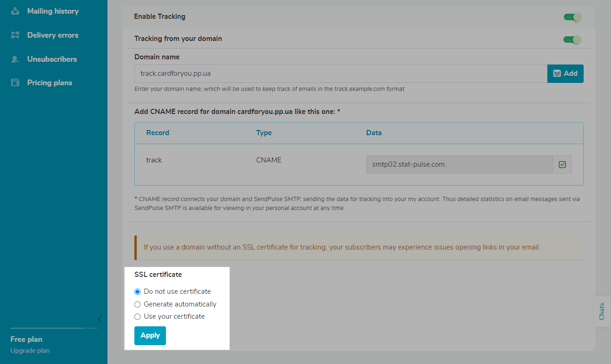Open the Unsubscribers page
Screen dimensions: 611x364
52,59
